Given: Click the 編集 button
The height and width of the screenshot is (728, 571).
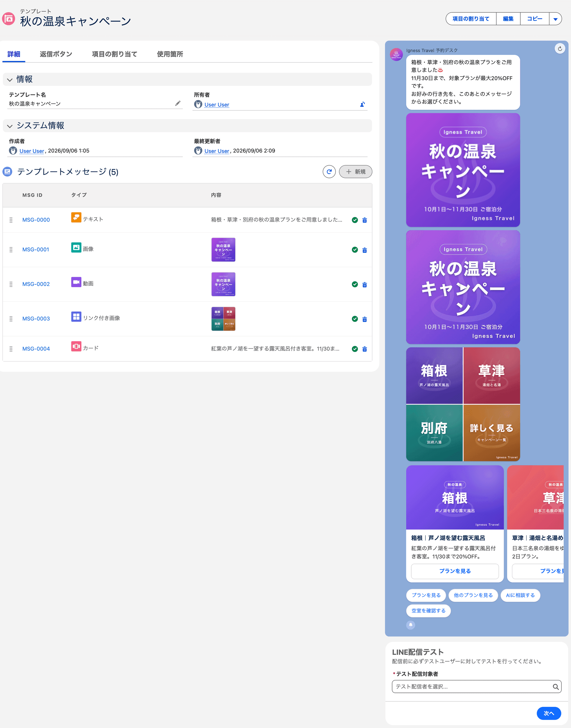Looking at the screenshot, I should click(x=508, y=19).
